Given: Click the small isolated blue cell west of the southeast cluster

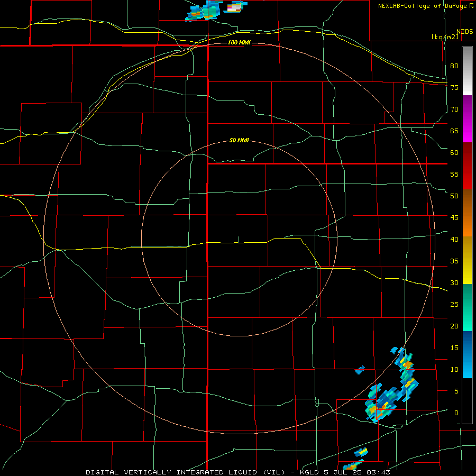Looking at the screenshot, I should [360, 370].
